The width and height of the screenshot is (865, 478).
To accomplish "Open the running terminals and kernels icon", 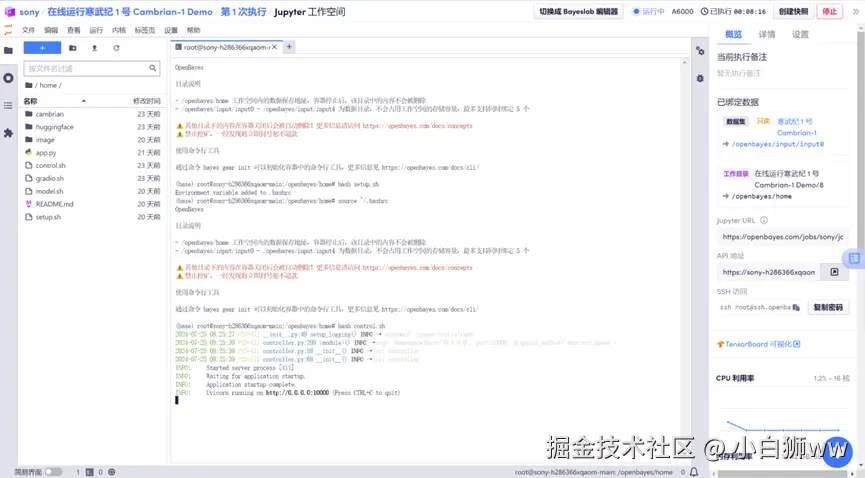I will pos(8,78).
